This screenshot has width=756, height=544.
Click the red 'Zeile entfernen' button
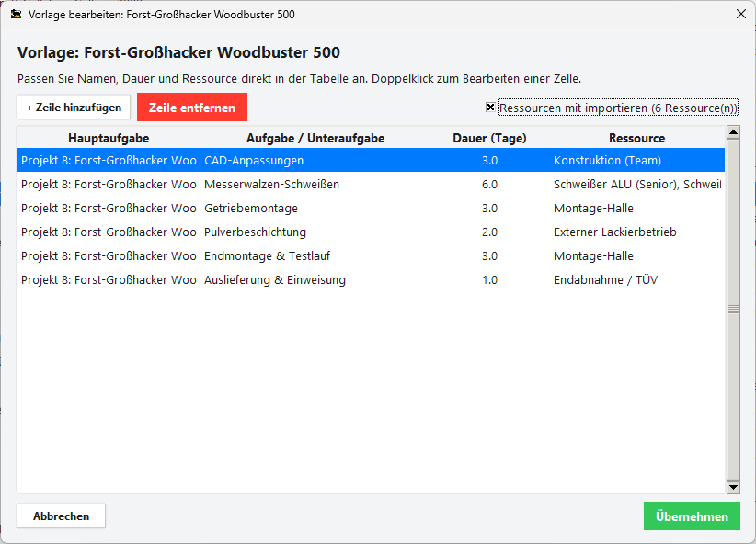(192, 108)
